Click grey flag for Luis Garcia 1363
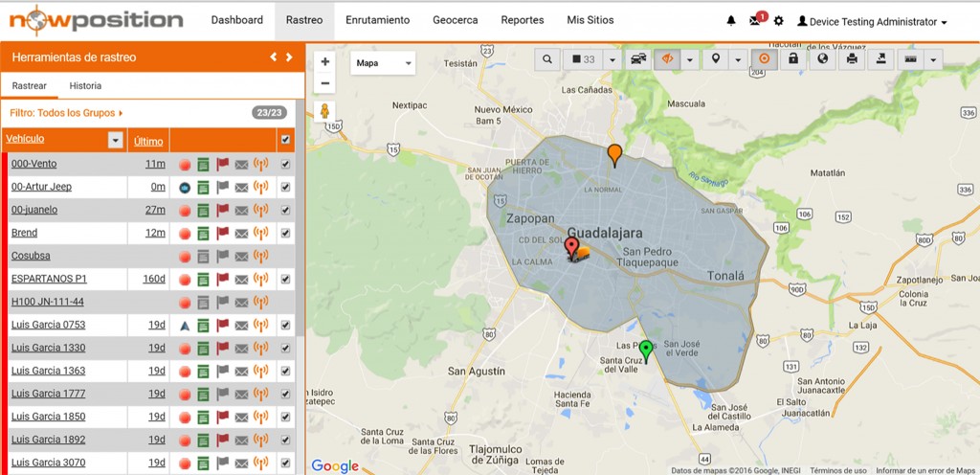Viewport: 980px width, 475px height. click(x=222, y=371)
